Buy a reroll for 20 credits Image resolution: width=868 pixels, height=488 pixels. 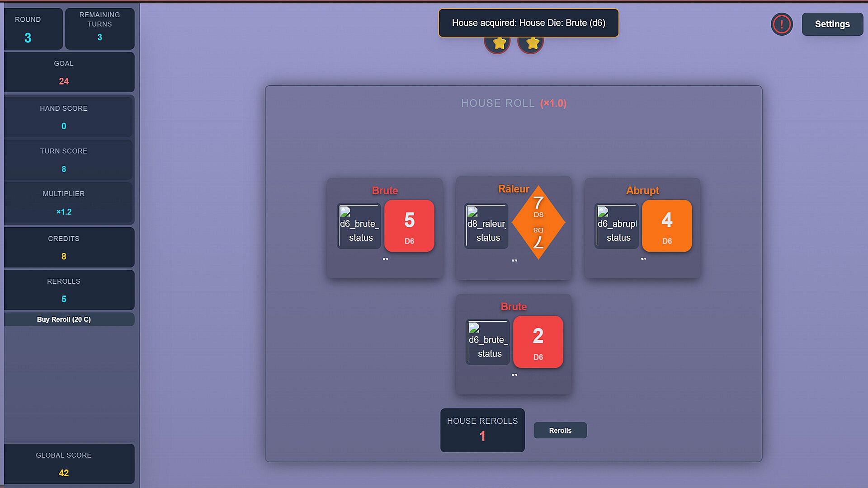pyautogui.click(x=64, y=319)
